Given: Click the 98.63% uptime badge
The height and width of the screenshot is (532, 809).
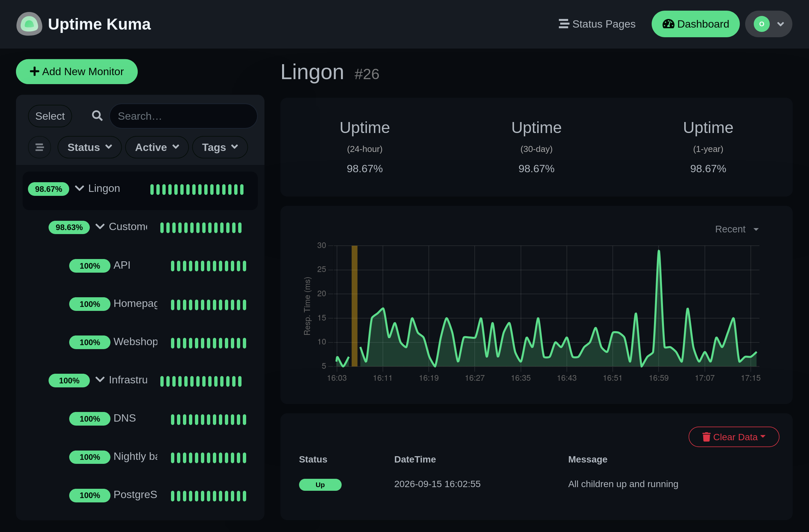Looking at the screenshot, I should (x=69, y=227).
